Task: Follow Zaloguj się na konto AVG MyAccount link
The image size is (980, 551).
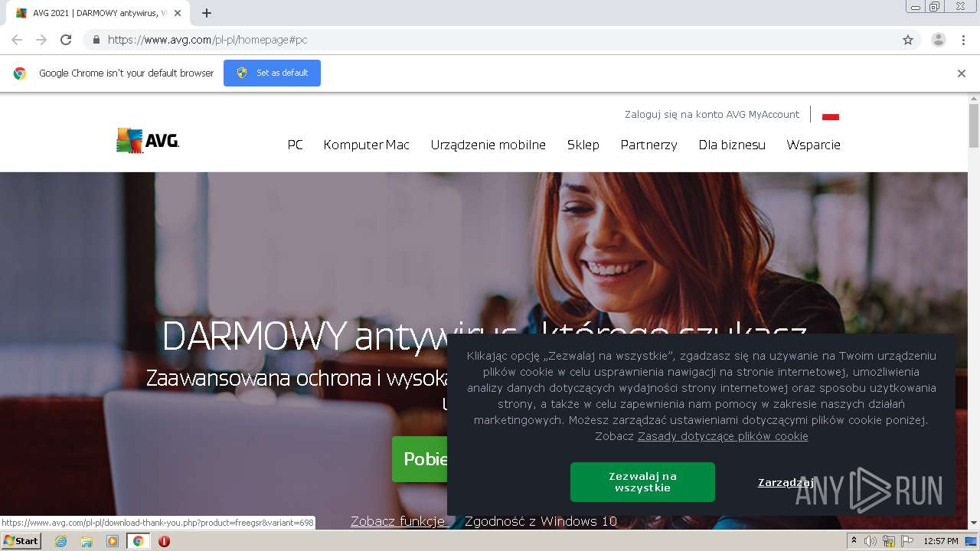Action: click(x=712, y=114)
